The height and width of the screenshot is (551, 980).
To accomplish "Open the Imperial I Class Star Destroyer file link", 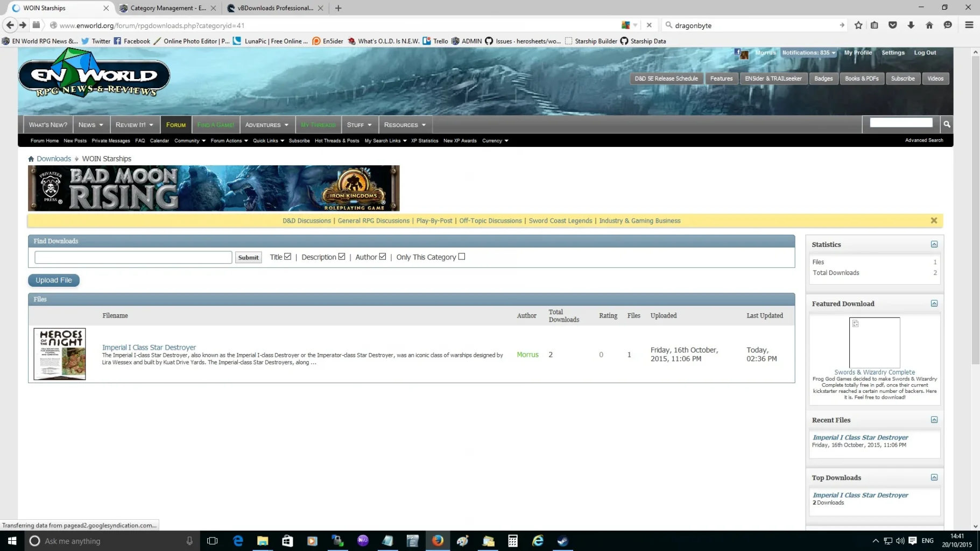I will [149, 348].
